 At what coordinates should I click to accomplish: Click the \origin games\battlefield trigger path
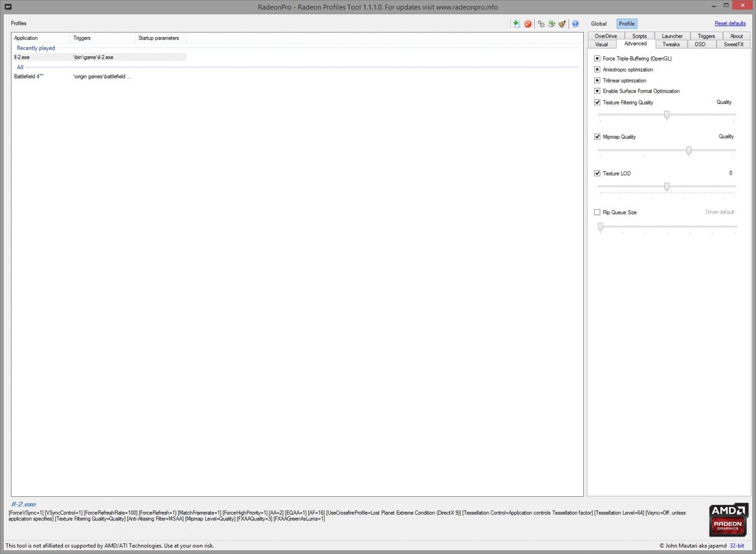[102, 77]
